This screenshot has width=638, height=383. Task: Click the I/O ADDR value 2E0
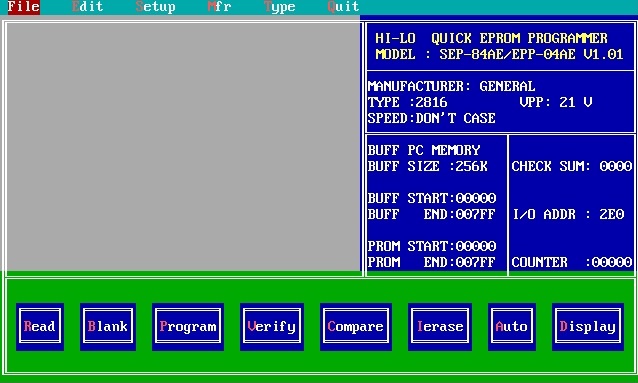[612, 214]
